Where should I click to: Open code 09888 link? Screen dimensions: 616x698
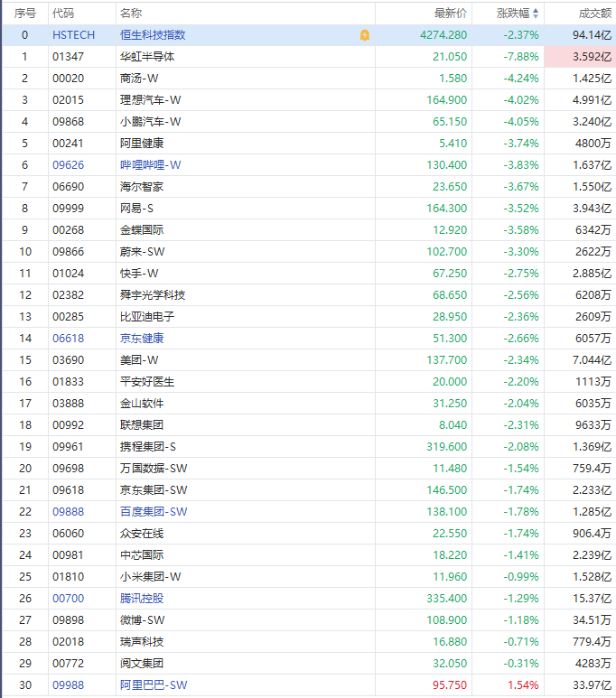[68, 511]
